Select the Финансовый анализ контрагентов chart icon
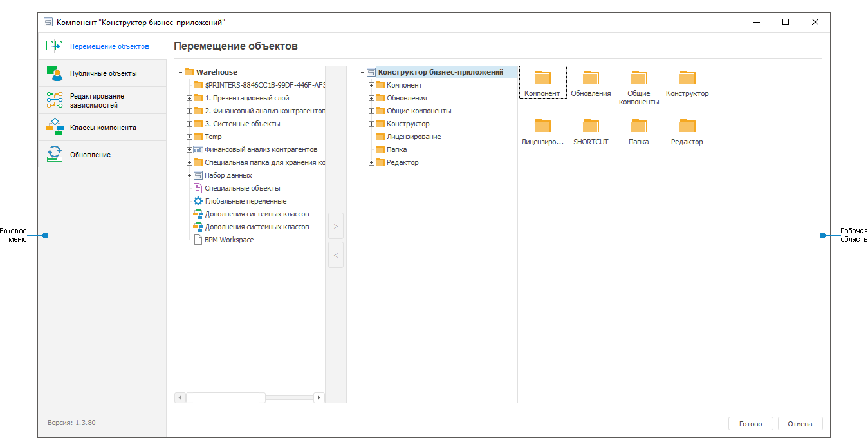The image size is (868, 438). click(x=199, y=149)
